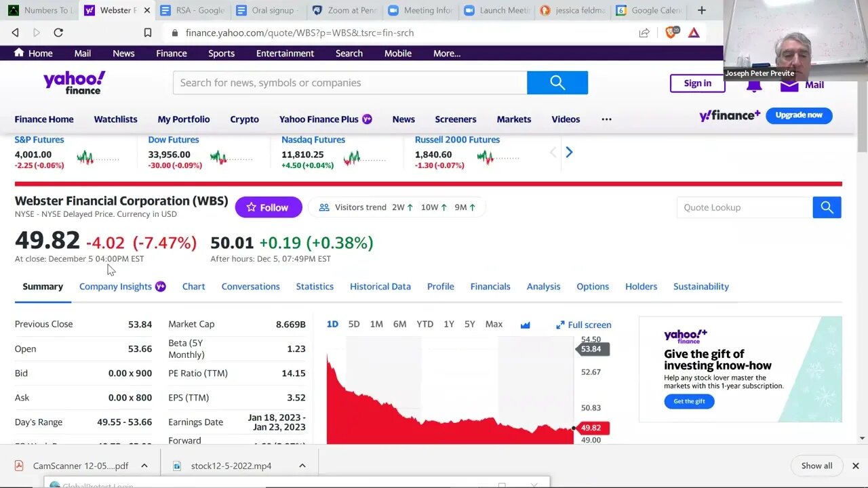Click the Brave Rewards triangle icon
This screenshot has width=868, height=488.
coord(694,33)
